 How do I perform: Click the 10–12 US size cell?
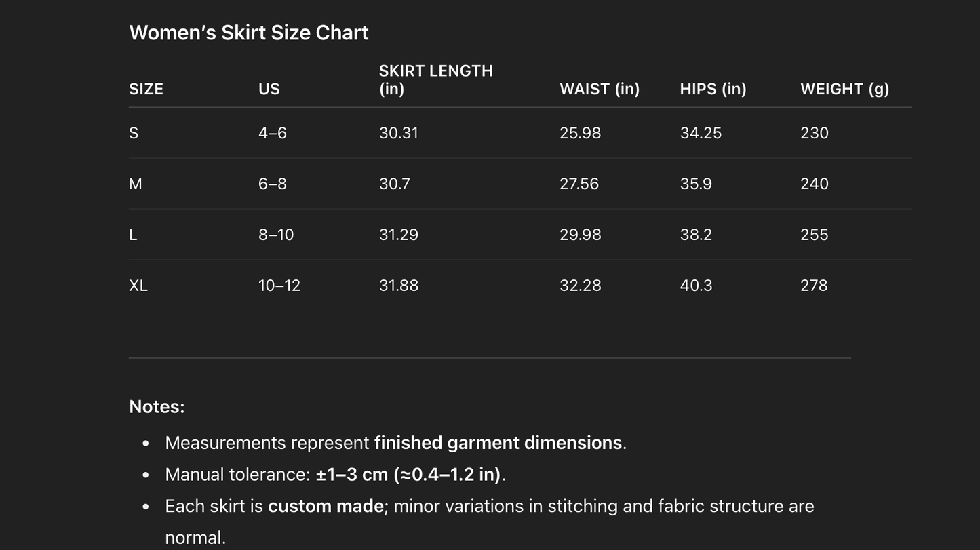click(x=279, y=286)
